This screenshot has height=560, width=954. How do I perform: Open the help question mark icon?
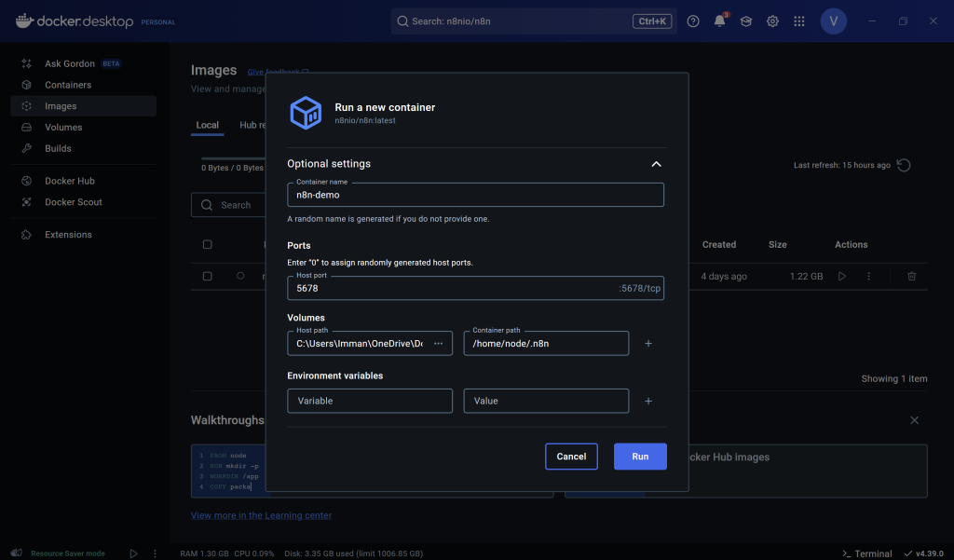pyautogui.click(x=693, y=21)
